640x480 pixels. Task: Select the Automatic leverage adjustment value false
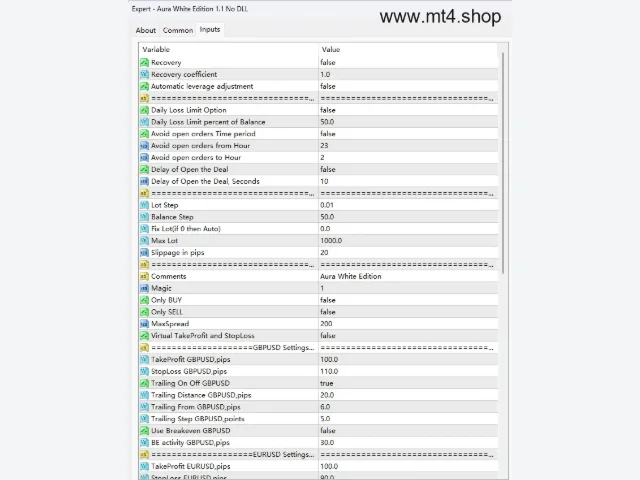328,86
